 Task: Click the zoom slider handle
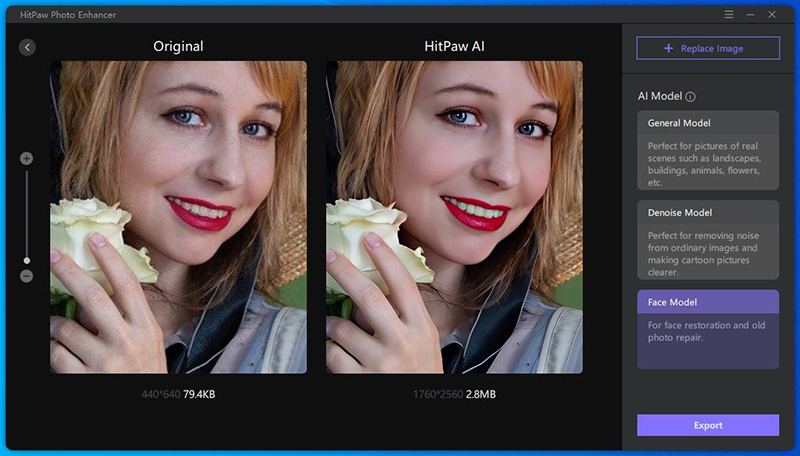click(x=27, y=261)
